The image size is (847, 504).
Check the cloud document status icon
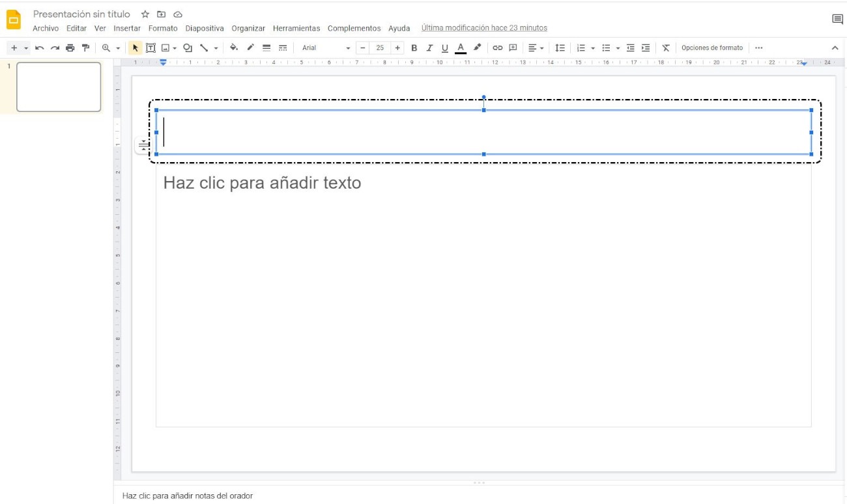pyautogui.click(x=178, y=14)
